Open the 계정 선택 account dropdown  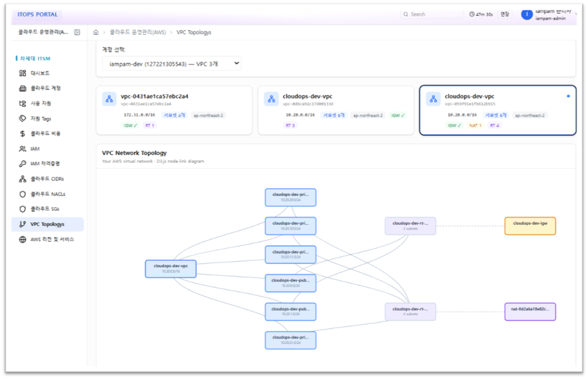[x=172, y=63]
